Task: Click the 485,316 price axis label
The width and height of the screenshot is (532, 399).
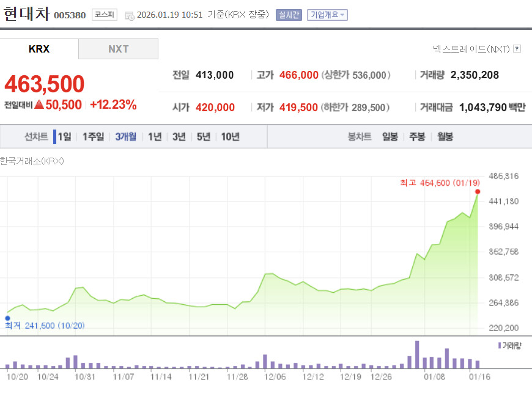Action: [504, 176]
